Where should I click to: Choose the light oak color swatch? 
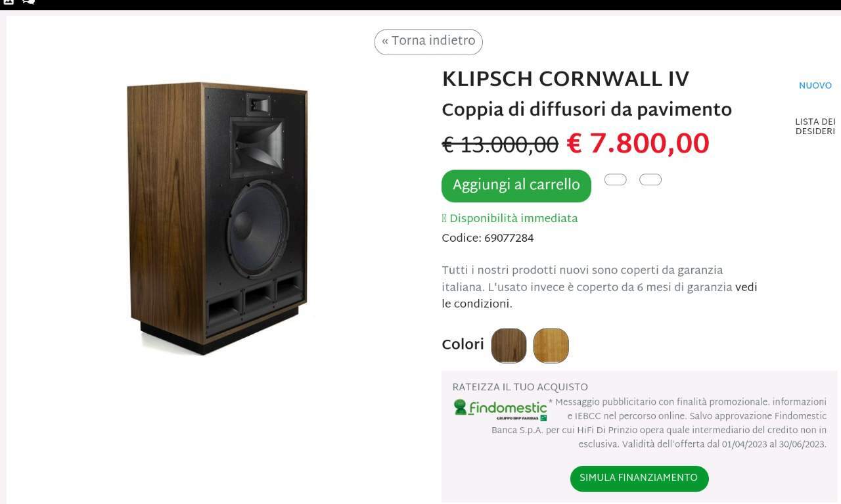[551, 346]
